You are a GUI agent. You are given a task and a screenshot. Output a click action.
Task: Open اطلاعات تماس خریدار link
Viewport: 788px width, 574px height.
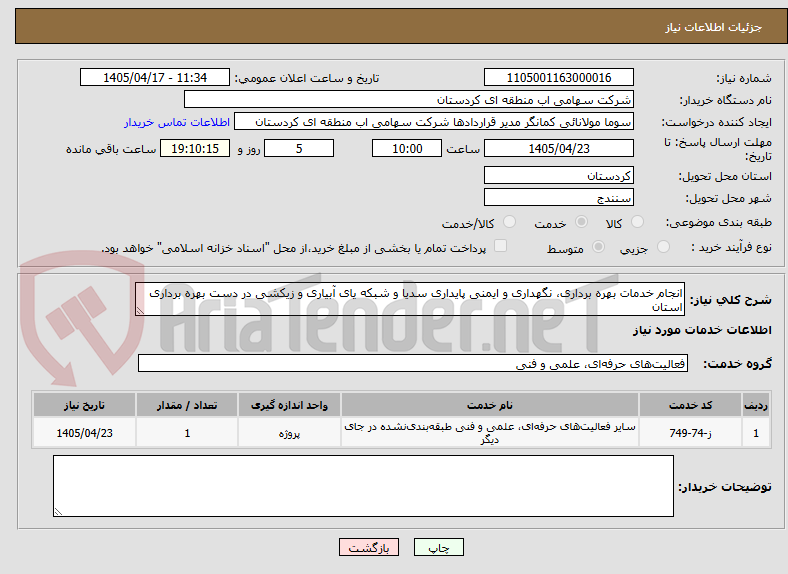(x=177, y=122)
